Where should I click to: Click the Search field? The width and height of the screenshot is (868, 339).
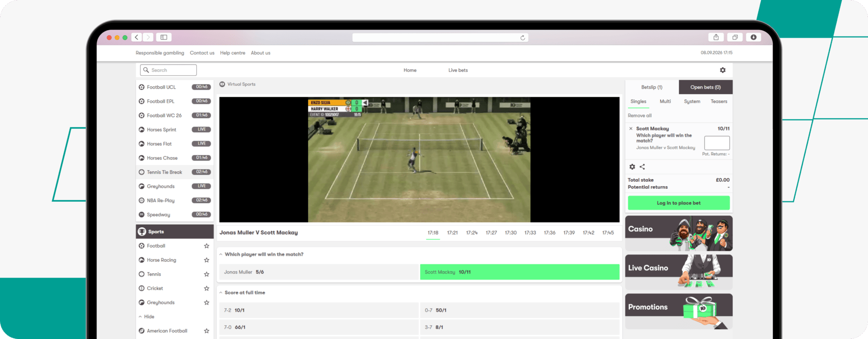coord(168,71)
